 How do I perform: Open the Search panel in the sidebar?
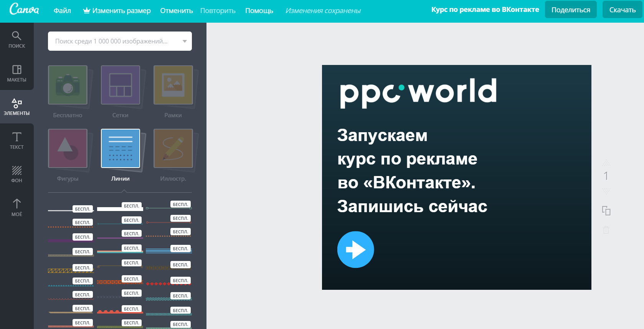coord(17,40)
